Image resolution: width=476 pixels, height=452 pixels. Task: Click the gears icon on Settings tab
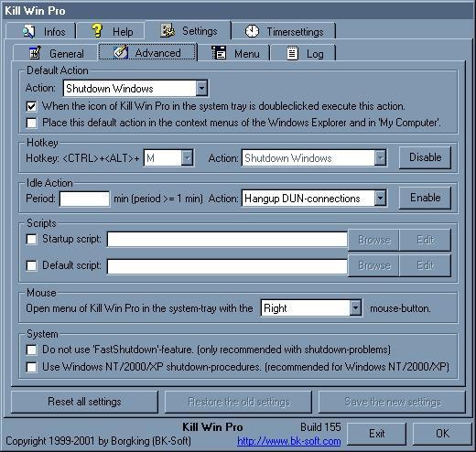coord(168,30)
